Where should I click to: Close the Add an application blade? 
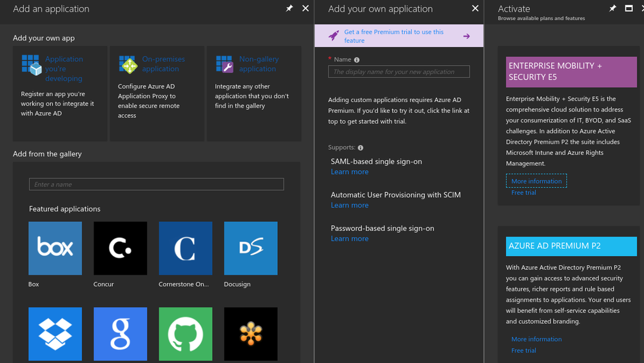[306, 8]
